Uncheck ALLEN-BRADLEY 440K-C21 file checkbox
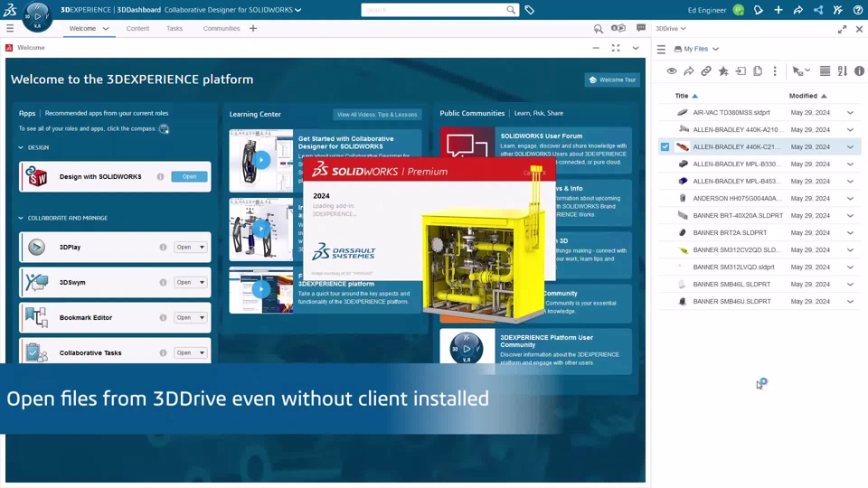Screen dimensions: 868x488 pos(665,146)
